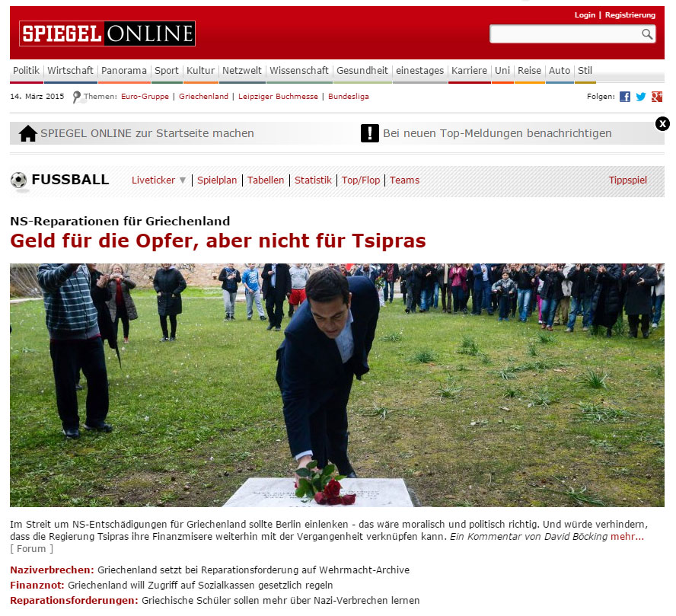The image size is (676, 616).
Task: Click the Login link
Action: tap(585, 15)
